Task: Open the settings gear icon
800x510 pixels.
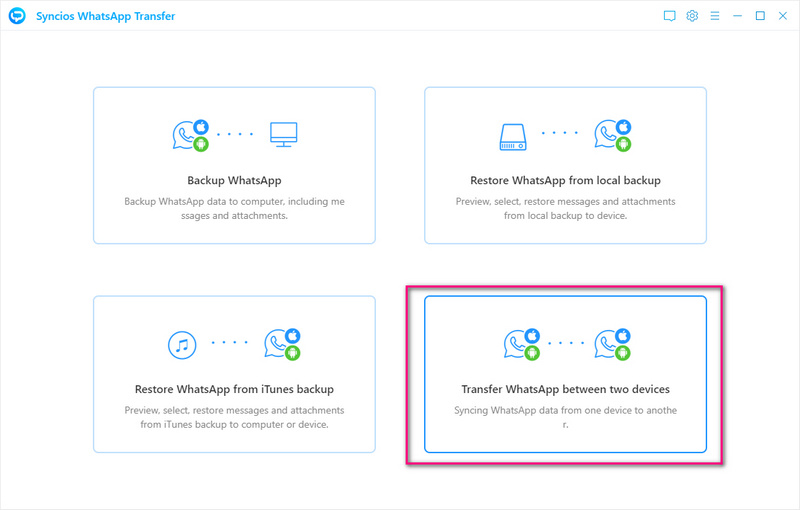Action: (692, 16)
